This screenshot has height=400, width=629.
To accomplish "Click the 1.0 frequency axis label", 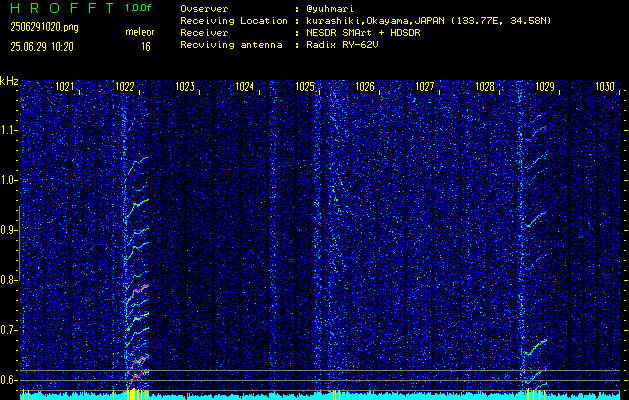I will 9,181.
